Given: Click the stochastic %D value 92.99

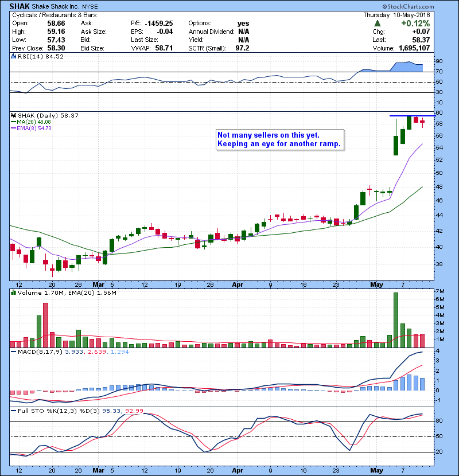Looking at the screenshot, I should 134,411.
